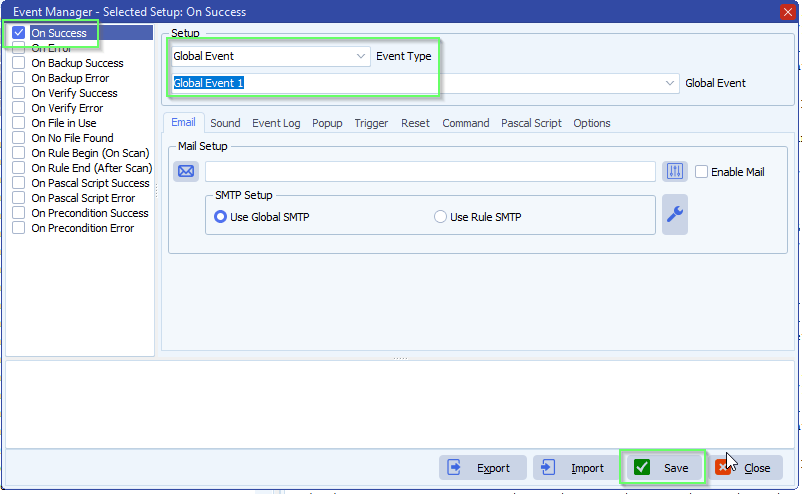Image resolution: width=802 pixels, height=494 pixels.
Task: Check the On No File Found box
Action: (x=18, y=138)
